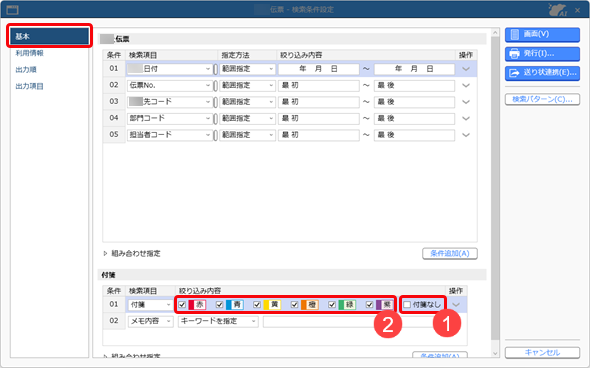Click the blue 青 color swatch
The image size is (590, 368).
click(235, 305)
